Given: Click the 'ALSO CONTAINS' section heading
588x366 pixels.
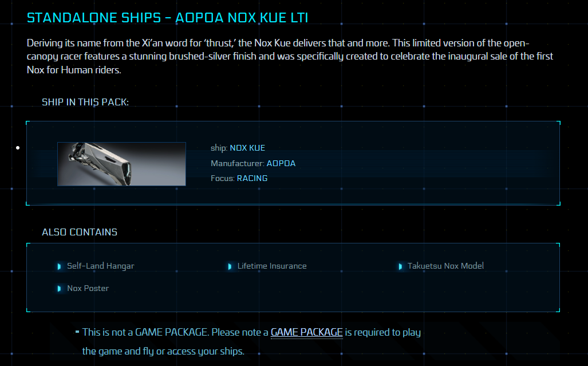Looking at the screenshot, I should (80, 232).
